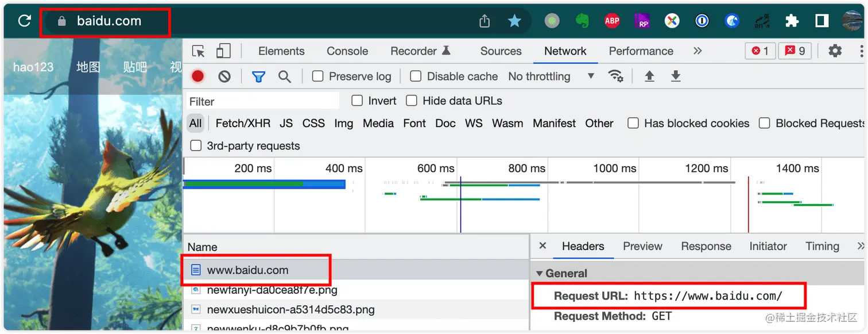This screenshot has height=334, width=868.
Task: Open the Extensions puzzle piece menu
Action: 792,21
